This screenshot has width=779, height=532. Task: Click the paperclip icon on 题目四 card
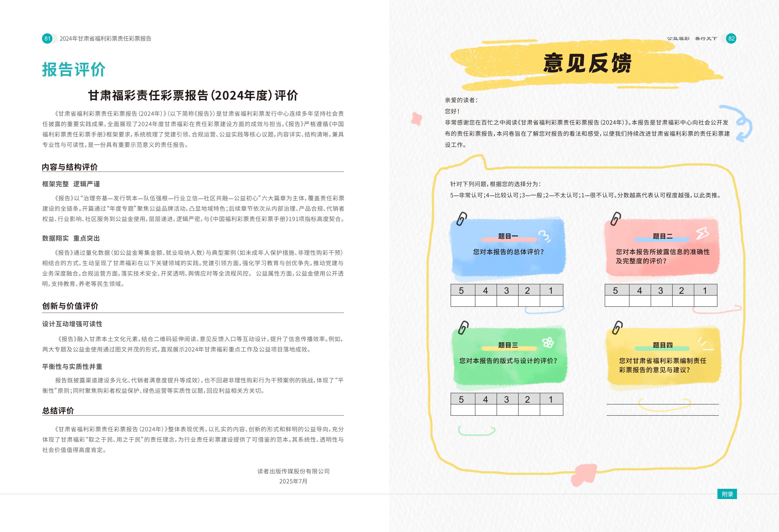(617, 327)
